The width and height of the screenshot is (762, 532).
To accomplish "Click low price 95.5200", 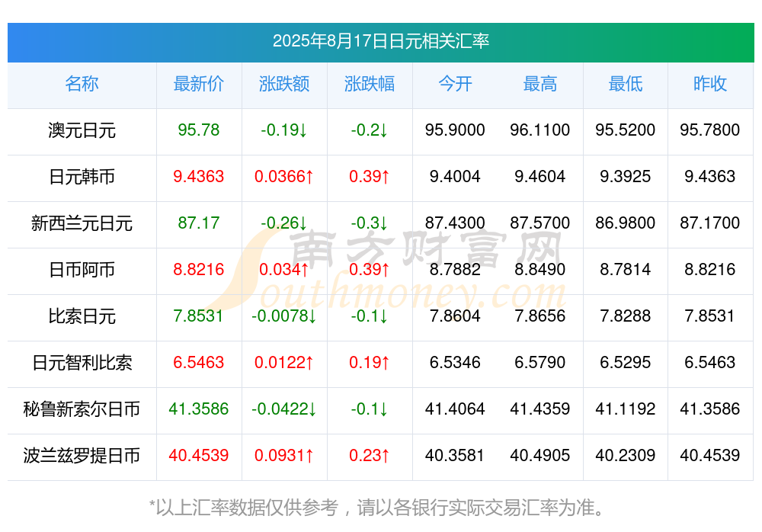I will click(626, 130).
